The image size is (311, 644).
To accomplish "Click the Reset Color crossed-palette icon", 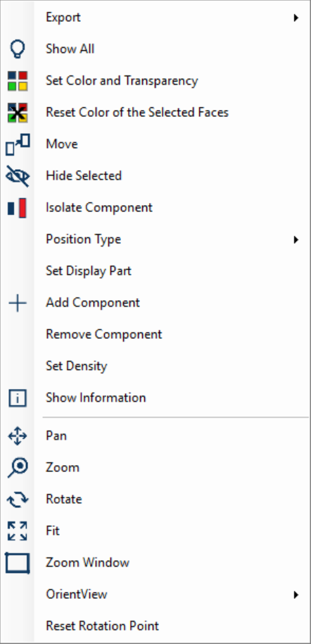I will pos(18,113).
